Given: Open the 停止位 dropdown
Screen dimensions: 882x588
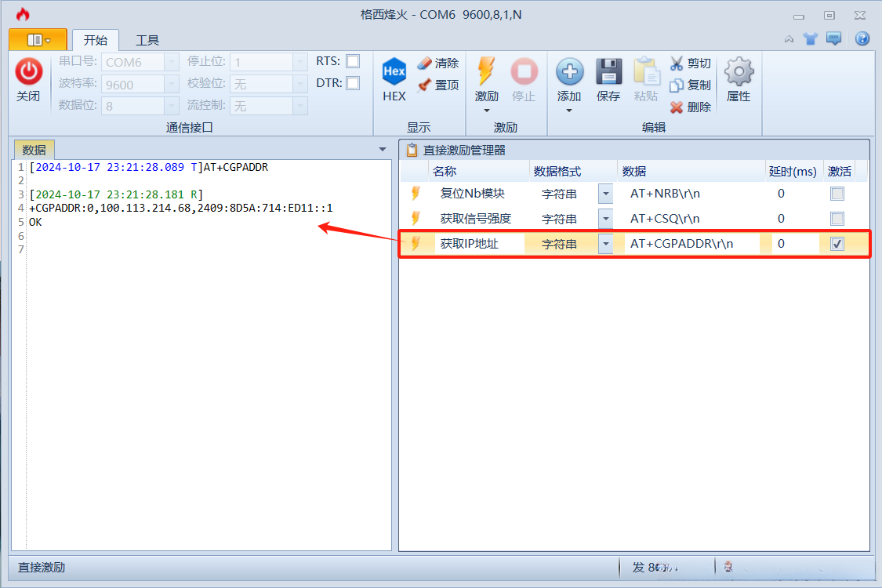Looking at the screenshot, I should point(299,62).
